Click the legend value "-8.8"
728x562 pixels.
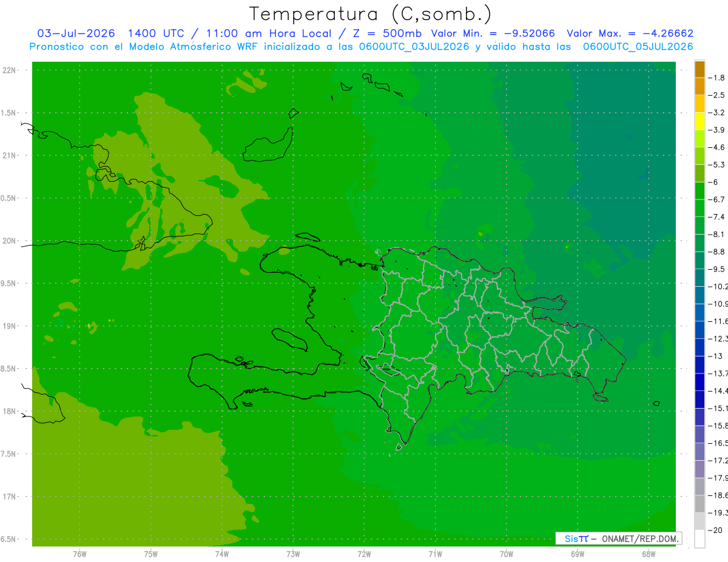coord(716,251)
